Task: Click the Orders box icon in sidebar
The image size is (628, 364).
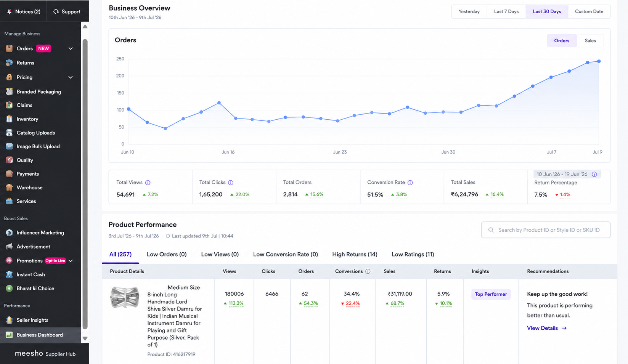Action: coord(9,48)
